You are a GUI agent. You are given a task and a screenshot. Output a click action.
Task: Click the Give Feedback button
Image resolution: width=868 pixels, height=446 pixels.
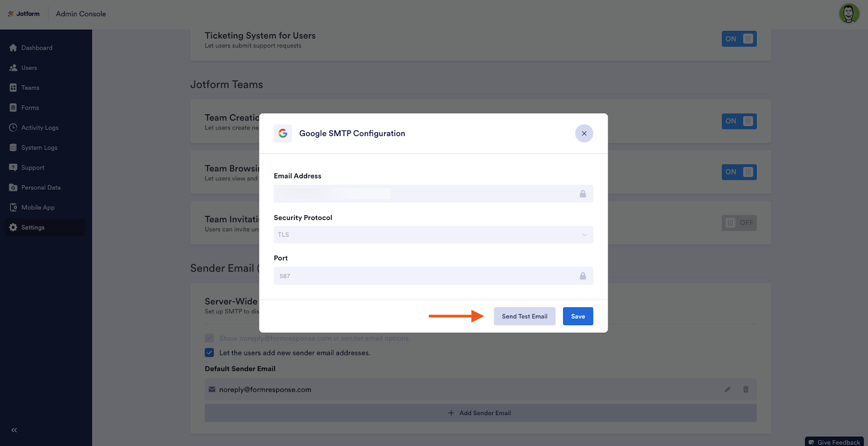[x=834, y=442]
